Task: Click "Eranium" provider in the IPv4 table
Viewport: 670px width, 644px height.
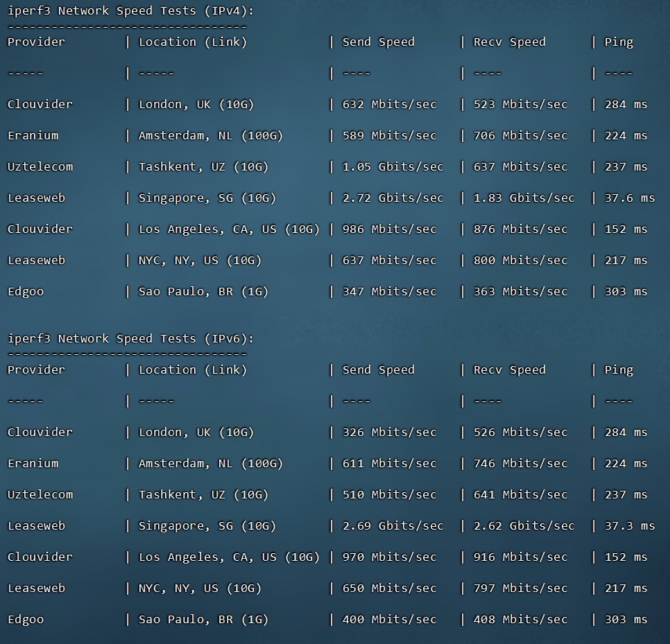Action: point(33,136)
